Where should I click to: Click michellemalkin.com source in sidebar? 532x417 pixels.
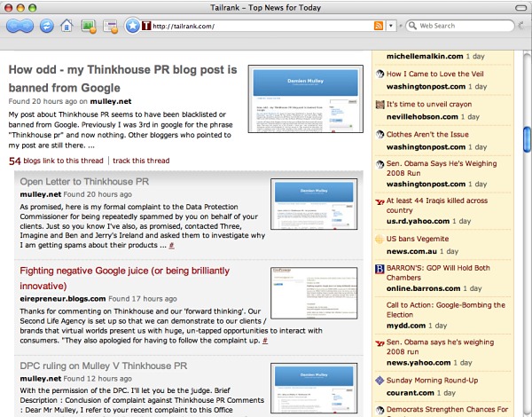(425, 57)
